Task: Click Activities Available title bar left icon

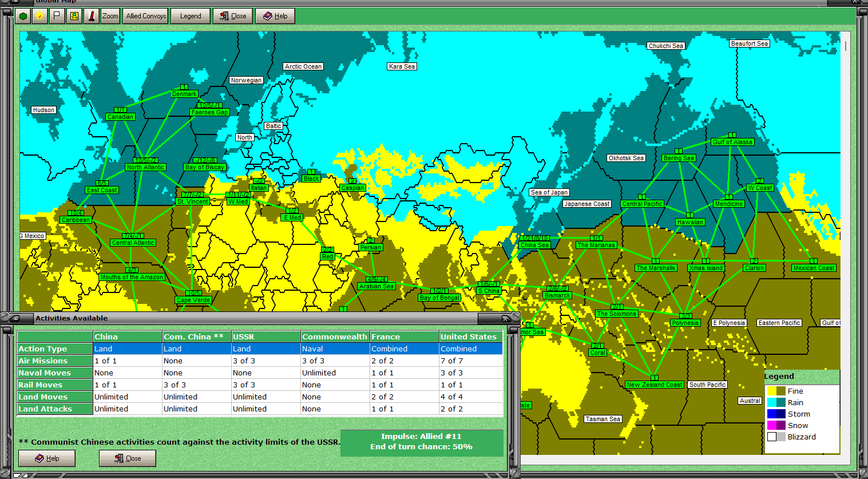Action: point(14,318)
